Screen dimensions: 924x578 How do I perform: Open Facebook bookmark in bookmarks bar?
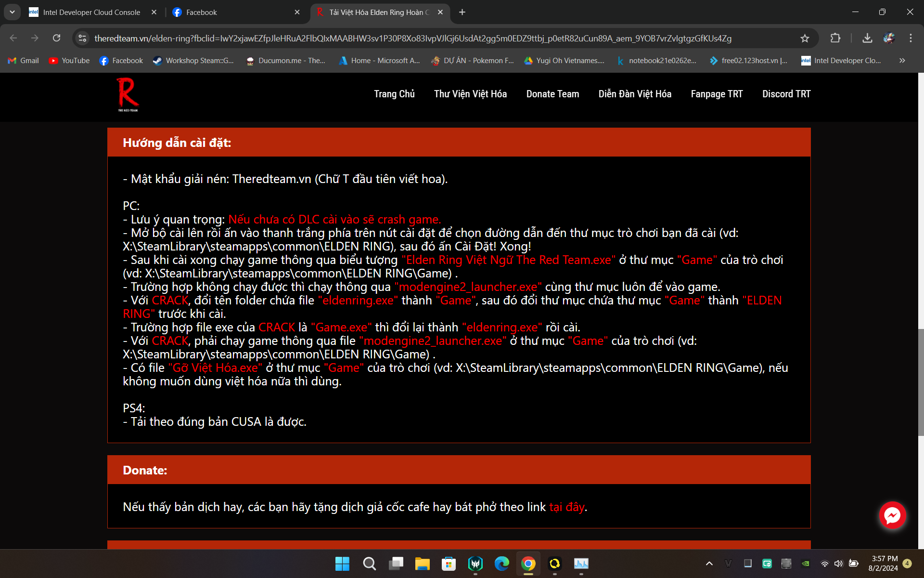(121, 61)
